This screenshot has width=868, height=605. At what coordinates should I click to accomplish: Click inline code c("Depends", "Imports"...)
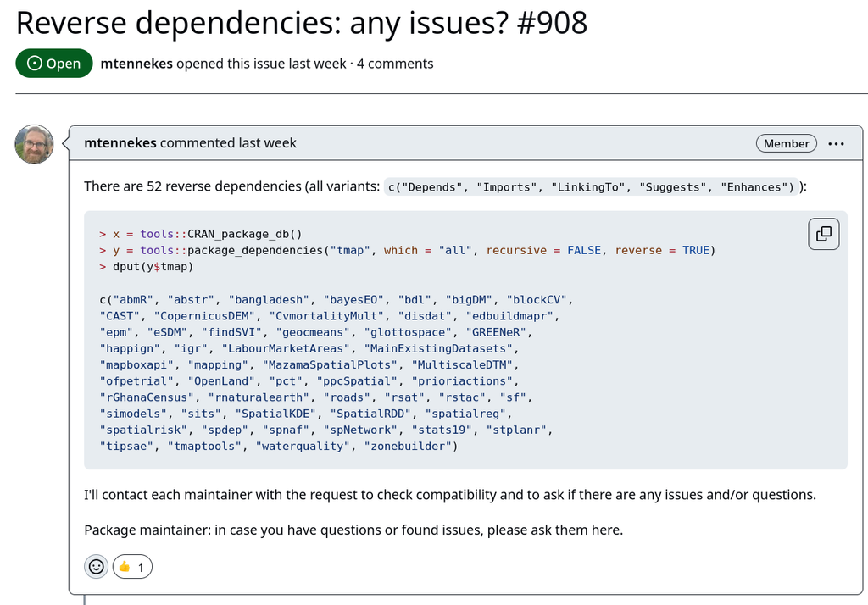point(591,187)
